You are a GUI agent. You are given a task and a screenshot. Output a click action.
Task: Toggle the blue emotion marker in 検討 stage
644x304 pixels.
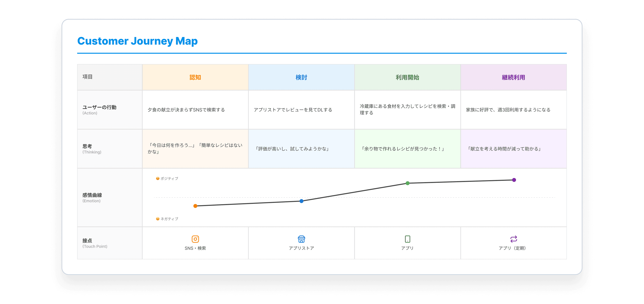(x=301, y=201)
